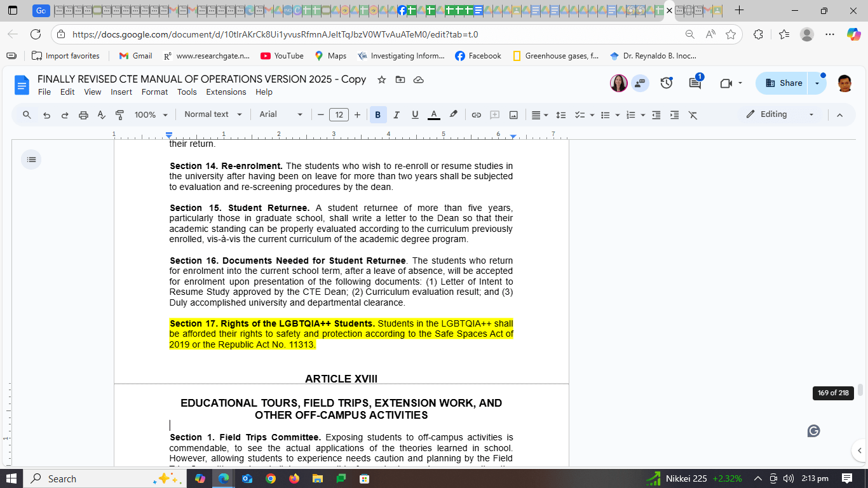Screen dimensions: 868x488
Task: Click the Print icon
Action: [x=83, y=115]
